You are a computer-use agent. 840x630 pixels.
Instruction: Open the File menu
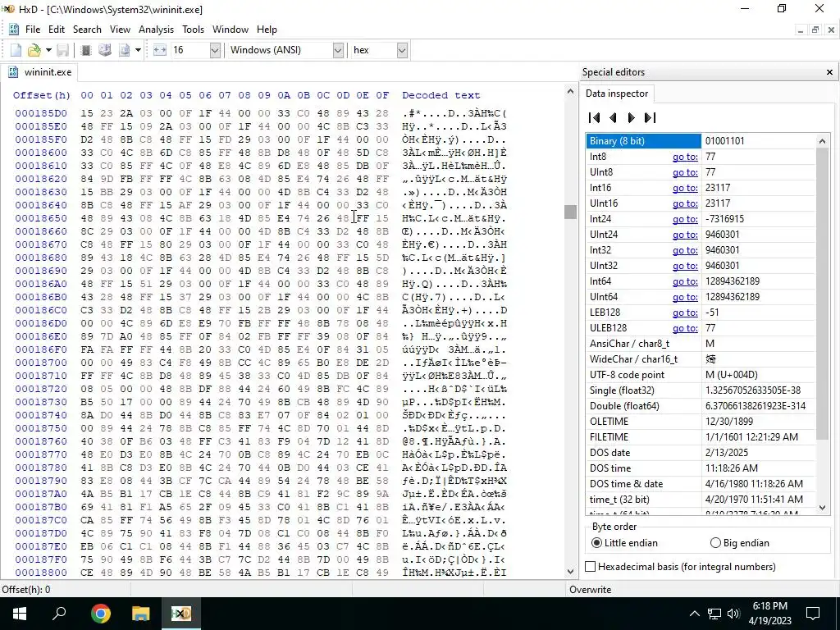pyautogui.click(x=33, y=30)
